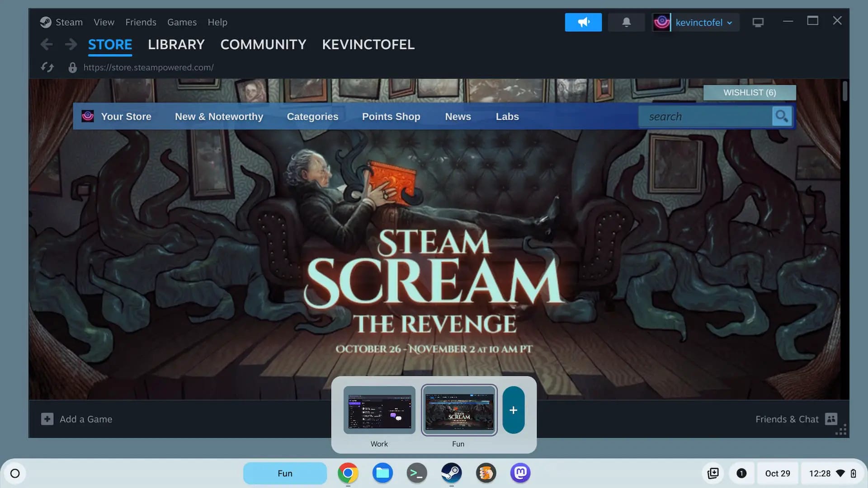Open the Help menu
868x488 pixels.
tap(217, 22)
